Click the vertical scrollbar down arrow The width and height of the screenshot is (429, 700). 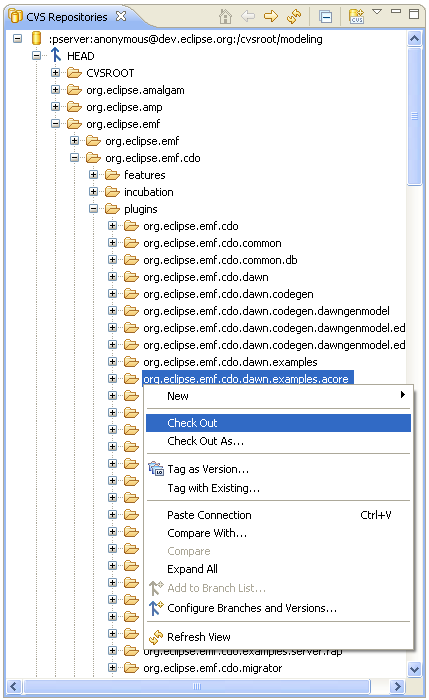tap(414, 669)
